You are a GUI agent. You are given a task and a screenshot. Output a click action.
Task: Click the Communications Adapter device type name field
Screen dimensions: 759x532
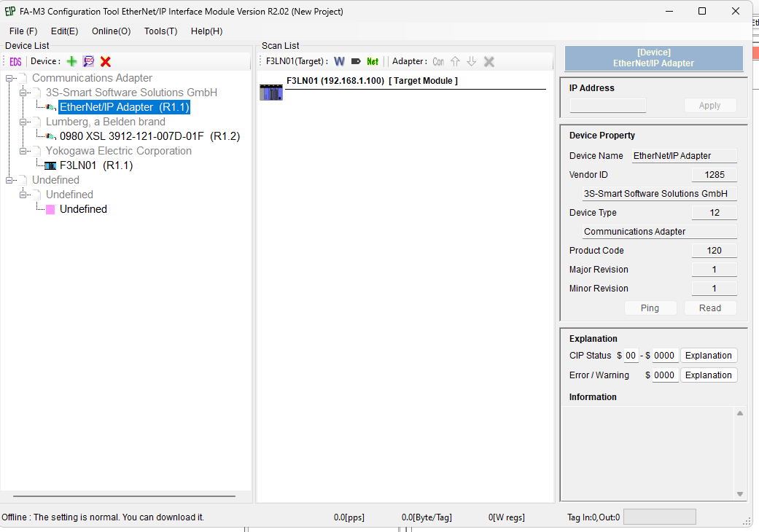660,232
